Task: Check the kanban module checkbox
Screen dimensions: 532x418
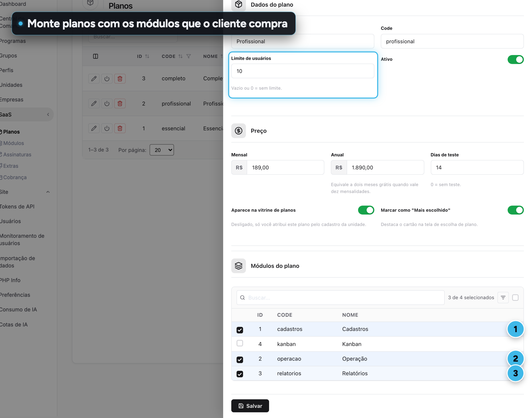Action: [x=240, y=343]
